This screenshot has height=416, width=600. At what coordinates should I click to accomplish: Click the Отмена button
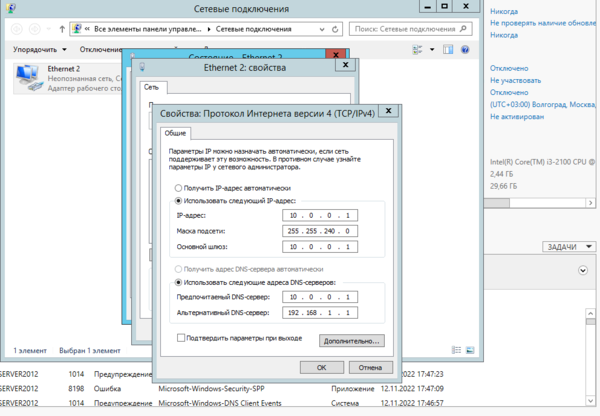click(370, 367)
